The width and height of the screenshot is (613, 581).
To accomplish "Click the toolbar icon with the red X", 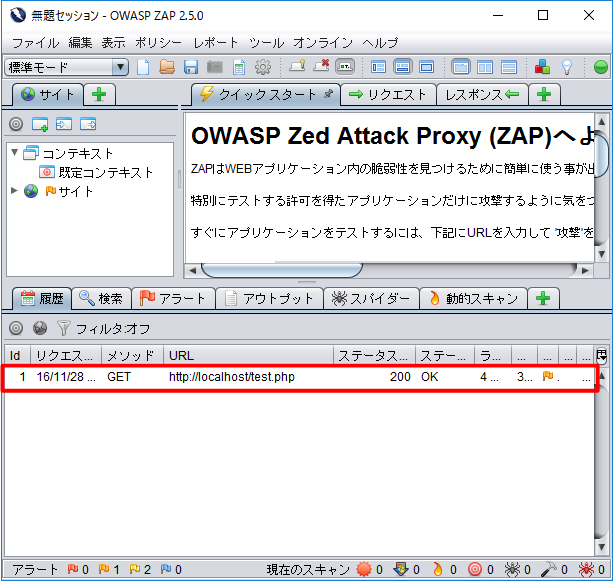I will pyautogui.click(x=321, y=66).
